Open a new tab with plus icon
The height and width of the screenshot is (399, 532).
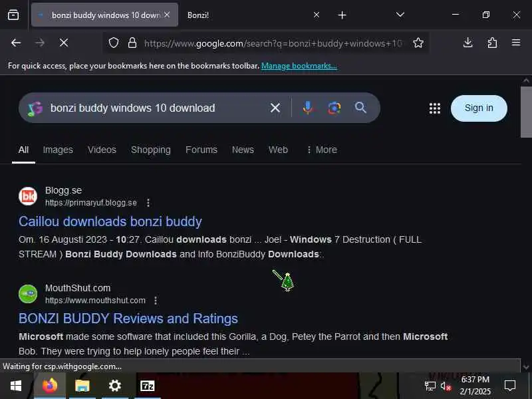tap(342, 15)
